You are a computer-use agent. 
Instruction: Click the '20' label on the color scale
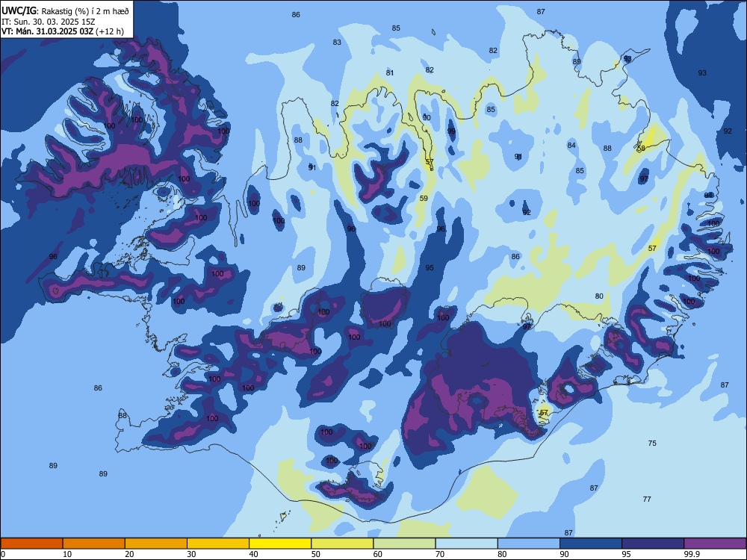click(129, 554)
